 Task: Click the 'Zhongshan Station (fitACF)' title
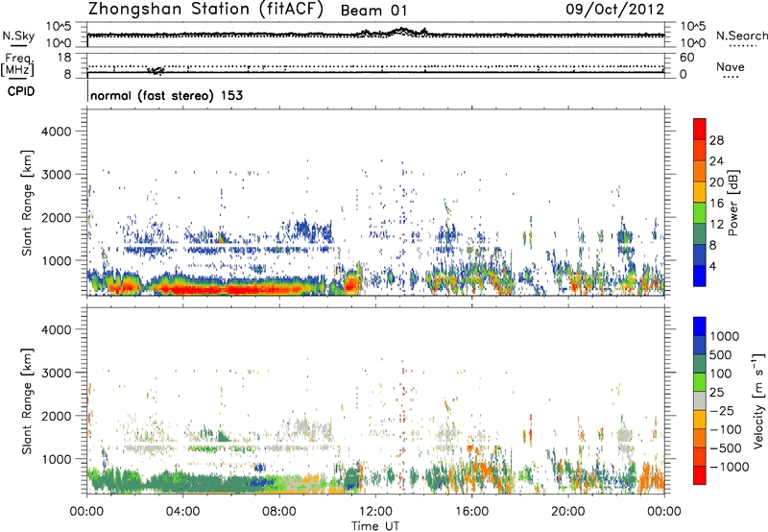click(205, 10)
